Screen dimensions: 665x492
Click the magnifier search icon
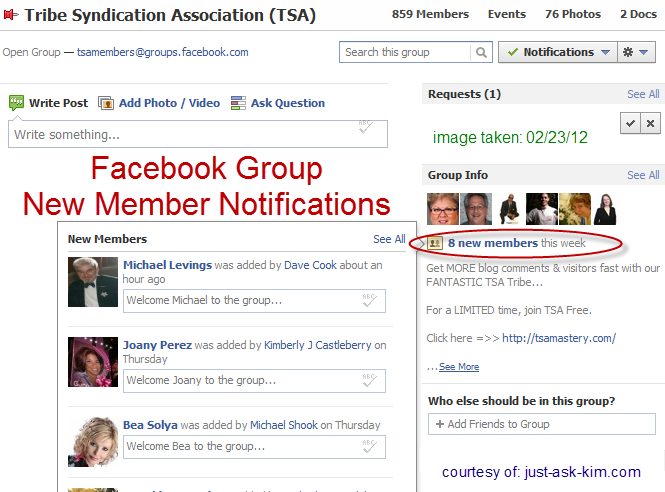pos(481,52)
